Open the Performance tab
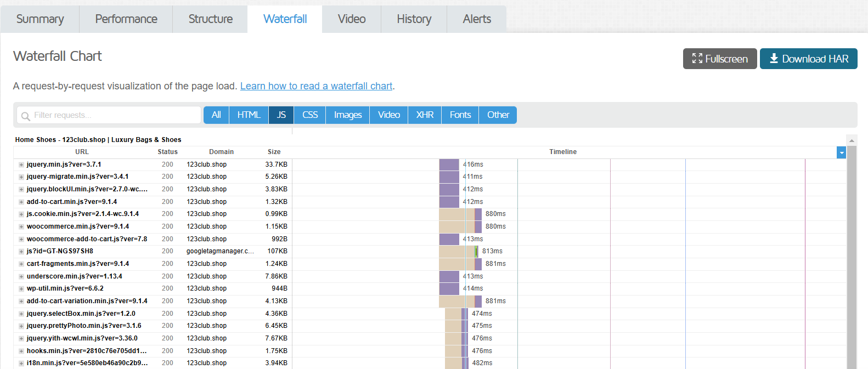 pos(126,19)
